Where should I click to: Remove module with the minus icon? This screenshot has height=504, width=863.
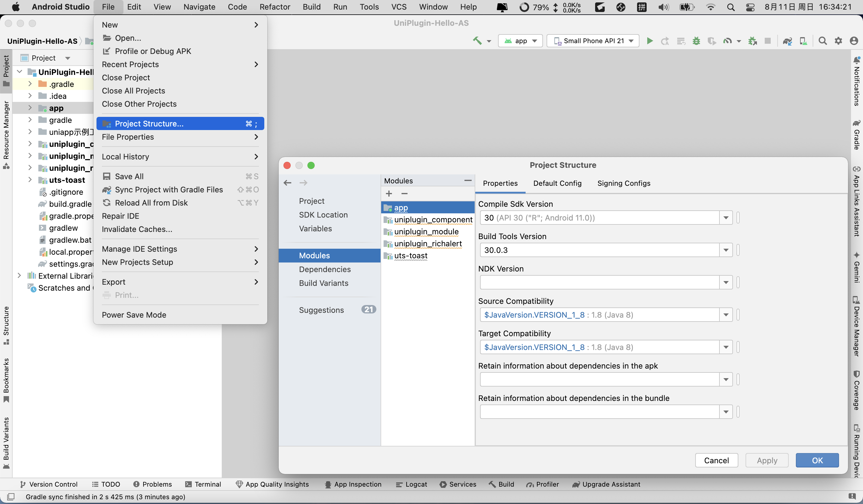(x=405, y=194)
